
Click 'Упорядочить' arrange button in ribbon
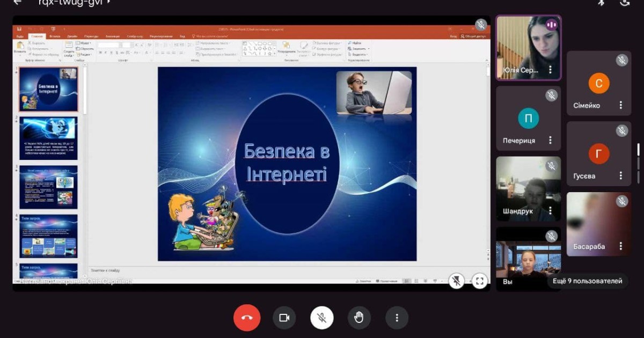[287, 49]
